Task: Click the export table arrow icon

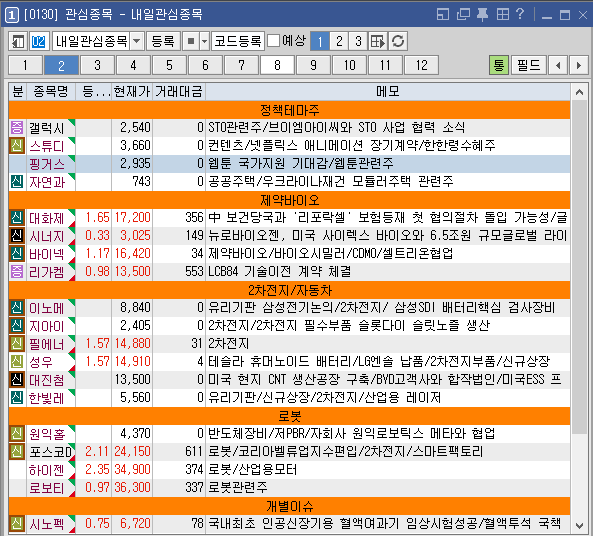Action: point(378,41)
